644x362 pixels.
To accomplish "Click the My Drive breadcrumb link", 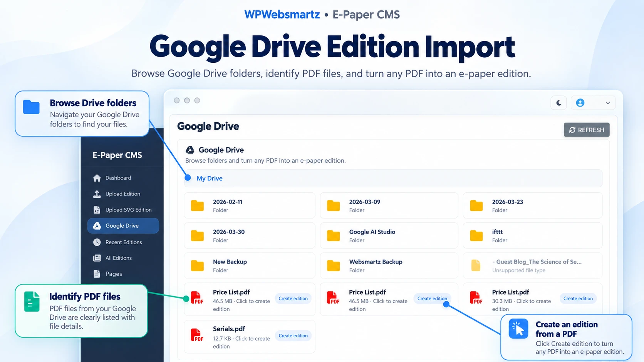I will [210, 178].
